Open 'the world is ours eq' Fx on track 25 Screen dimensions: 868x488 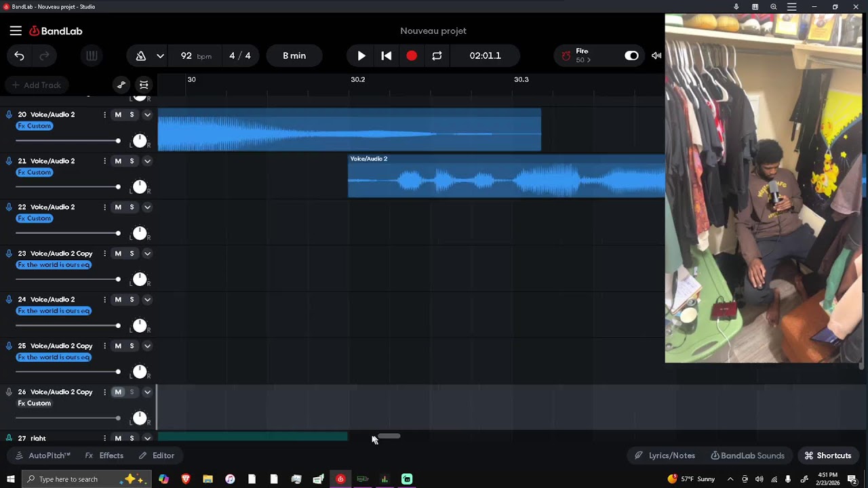(x=54, y=357)
